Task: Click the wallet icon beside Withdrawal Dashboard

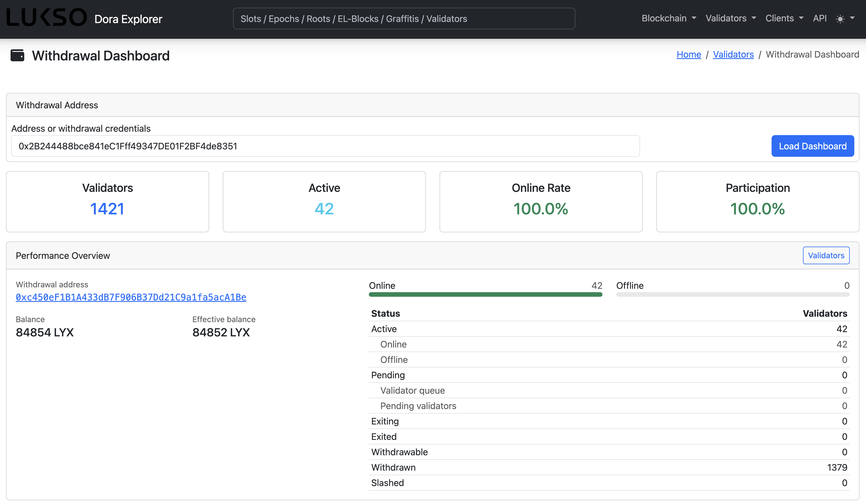Action: 17,55
